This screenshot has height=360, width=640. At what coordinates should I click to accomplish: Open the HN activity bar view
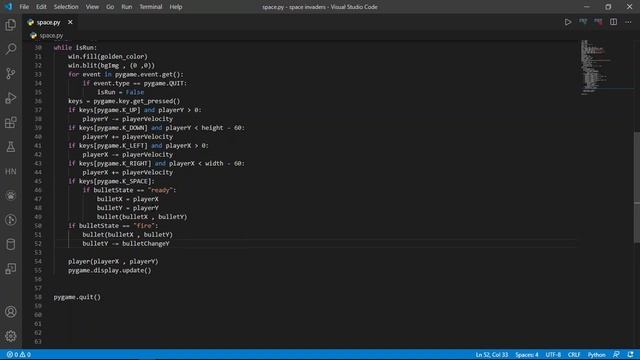pyautogui.click(x=11, y=171)
